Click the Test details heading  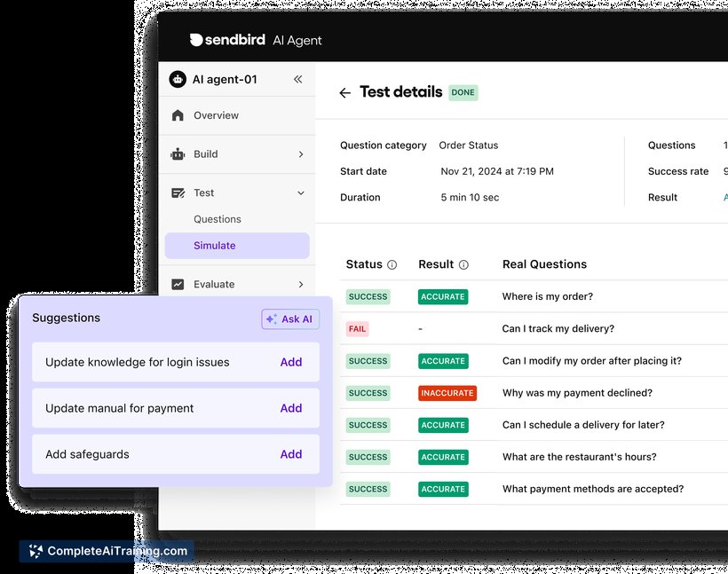tap(400, 92)
